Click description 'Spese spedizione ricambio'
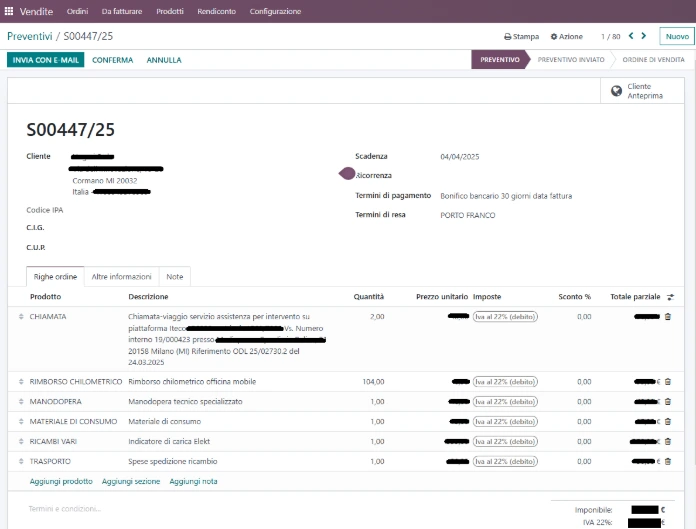Image resolution: width=696 pixels, height=529 pixels. tap(173, 462)
